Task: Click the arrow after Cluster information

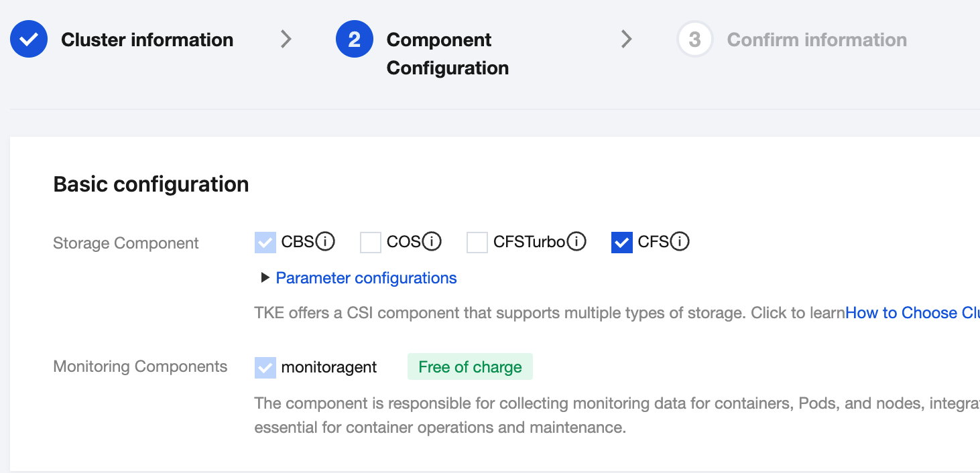Action: pos(286,40)
